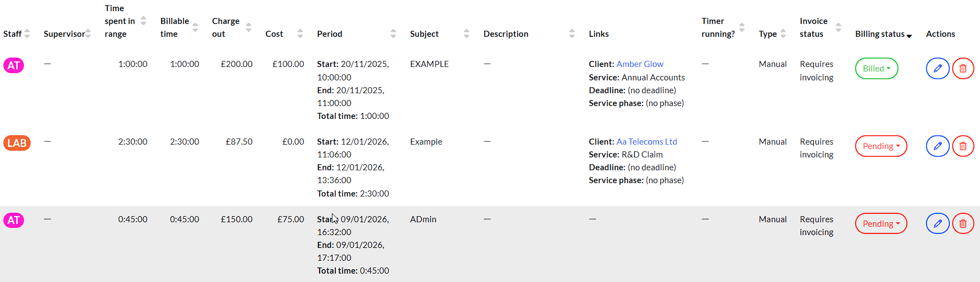Delete the Amber Glow time entry
Image resolution: width=980 pixels, height=282 pixels.
coord(963,69)
